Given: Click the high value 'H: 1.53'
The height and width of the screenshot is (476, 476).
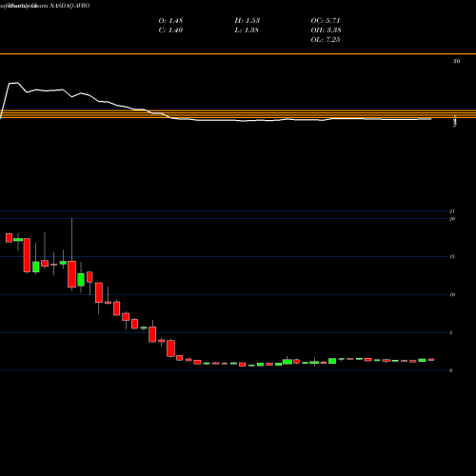Looking at the screenshot, I should (248, 21).
